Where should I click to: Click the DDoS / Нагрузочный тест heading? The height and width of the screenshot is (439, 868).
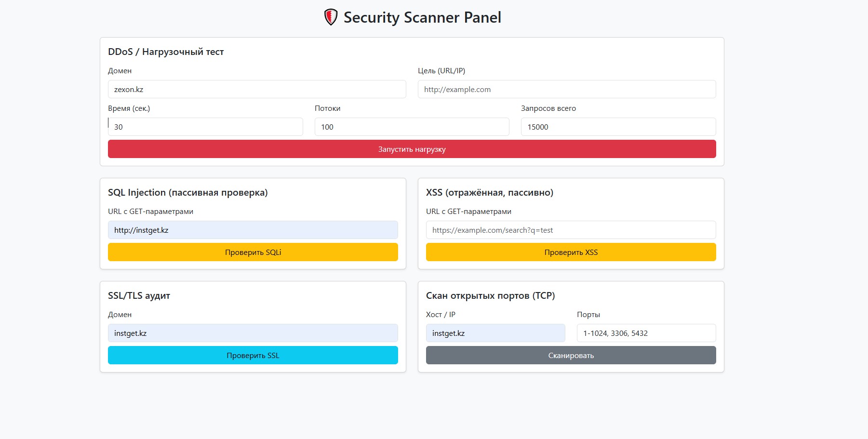[x=166, y=52]
